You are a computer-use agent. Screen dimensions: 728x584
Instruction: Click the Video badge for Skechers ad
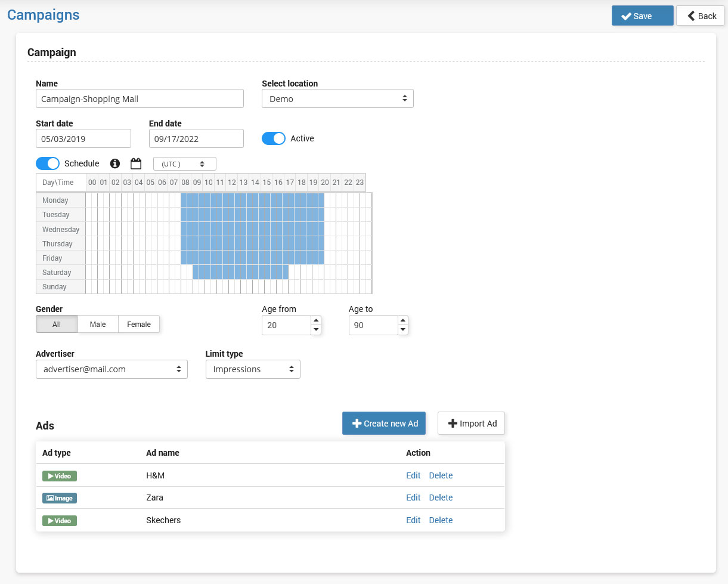tap(60, 521)
